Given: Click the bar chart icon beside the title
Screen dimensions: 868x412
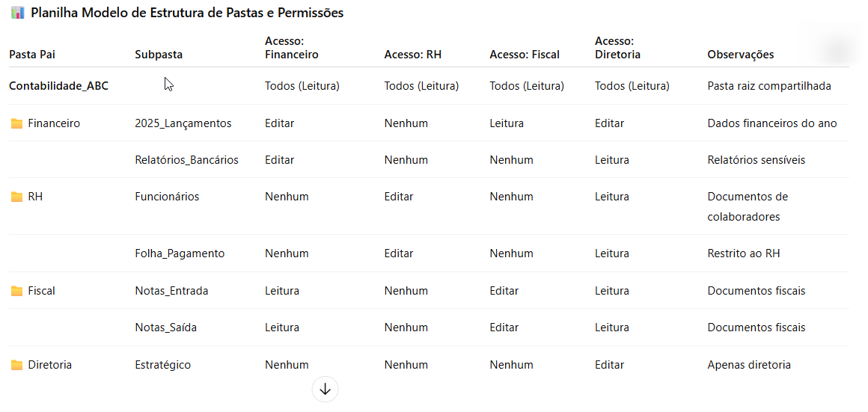Looking at the screenshot, I should [17, 13].
